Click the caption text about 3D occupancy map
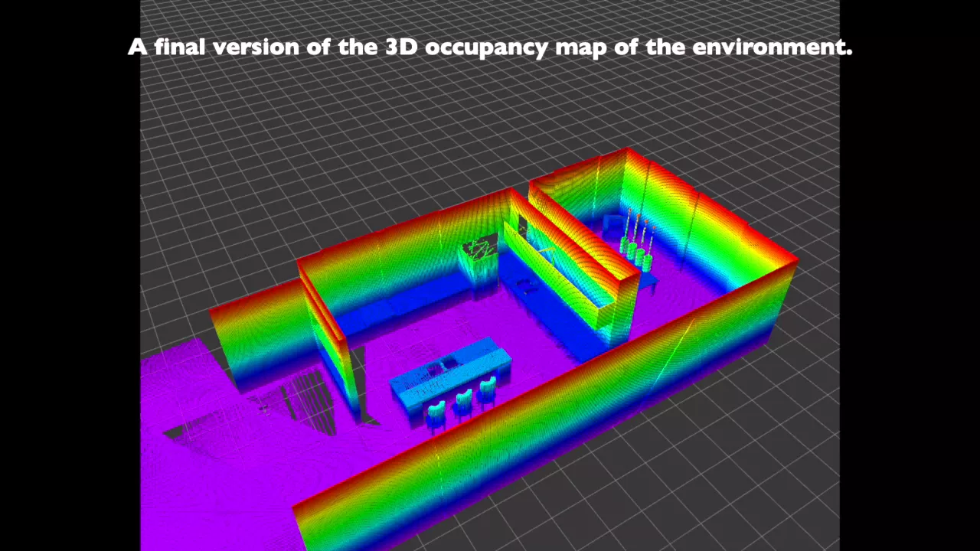 point(490,47)
